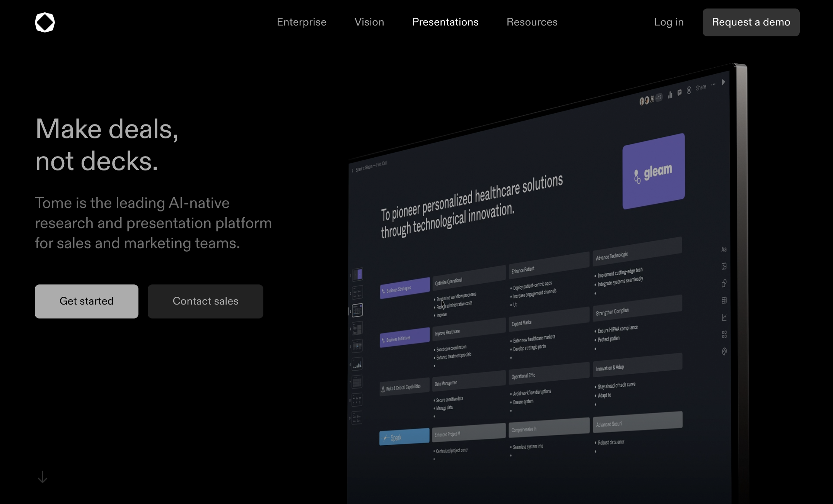Open the theme palette icon

pyautogui.click(x=724, y=351)
